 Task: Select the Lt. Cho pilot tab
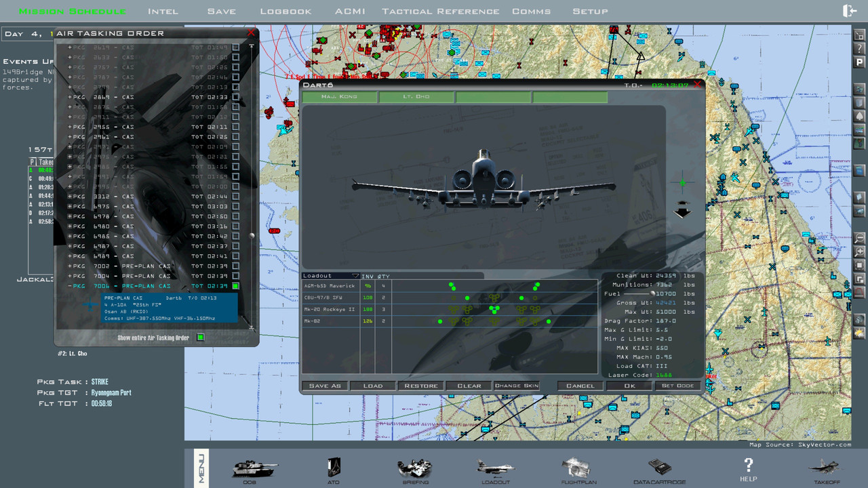(416, 97)
